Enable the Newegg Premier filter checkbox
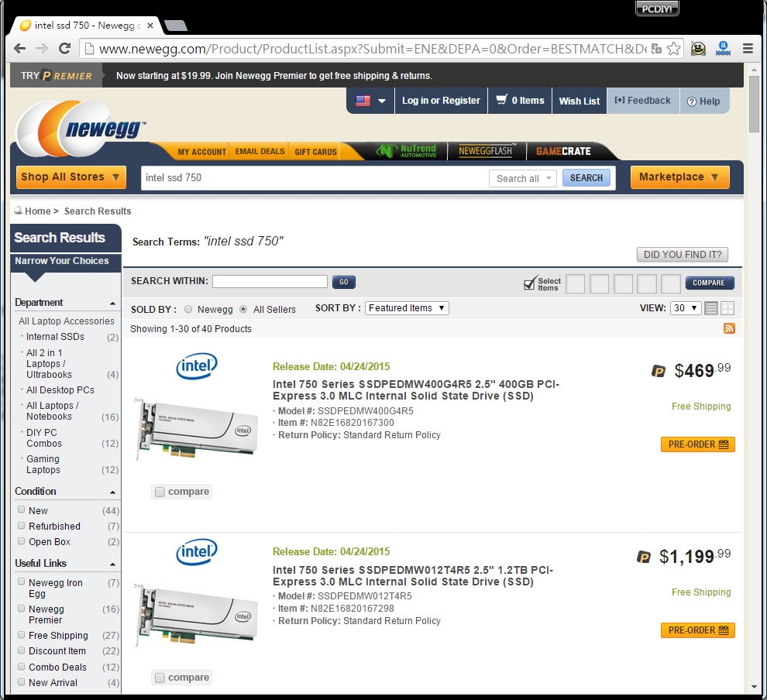The width and height of the screenshot is (767, 700). [x=21, y=609]
